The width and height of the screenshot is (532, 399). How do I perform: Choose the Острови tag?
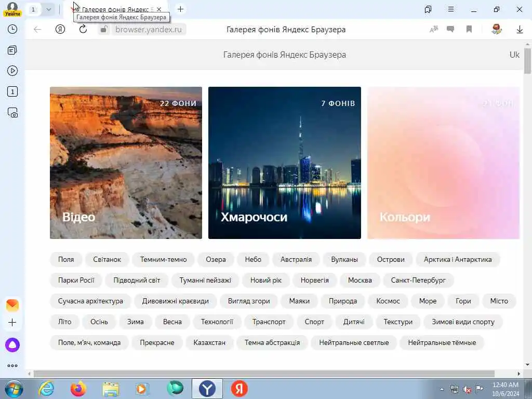(x=391, y=260)
